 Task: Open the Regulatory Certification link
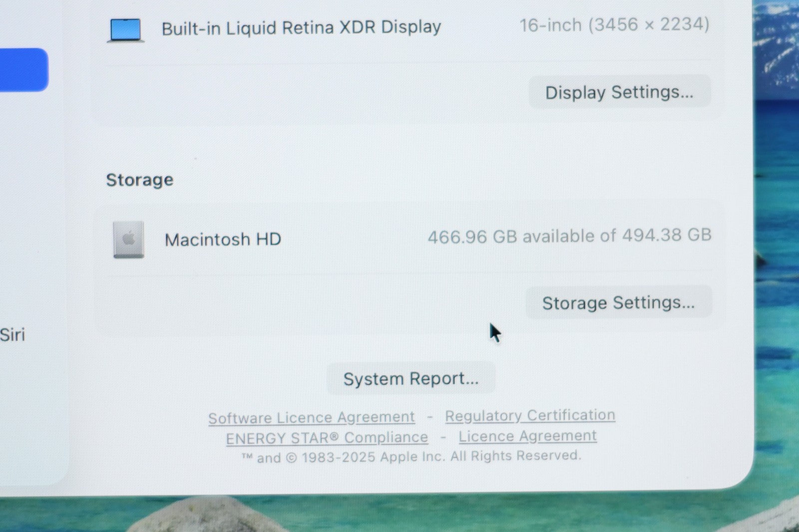(x=530, y=415)
